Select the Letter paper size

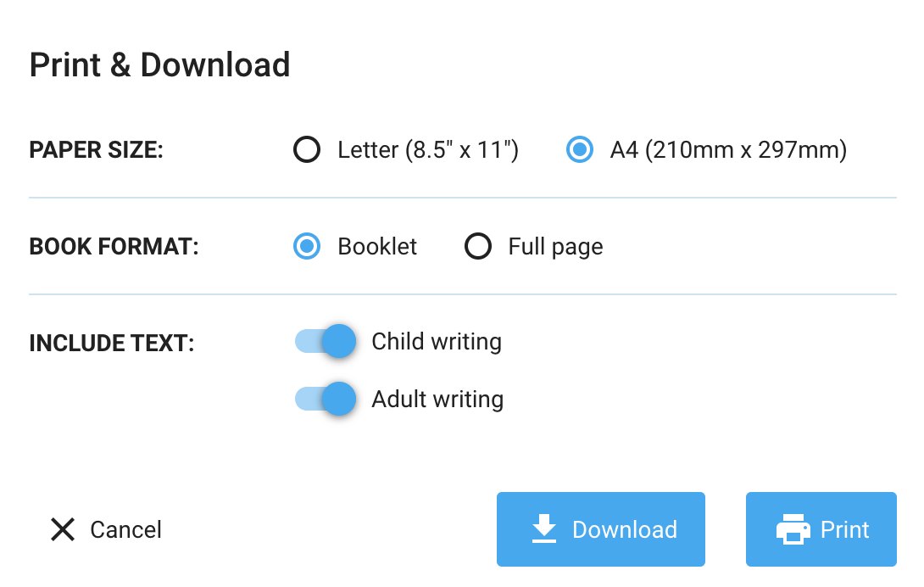click(306, 149)
